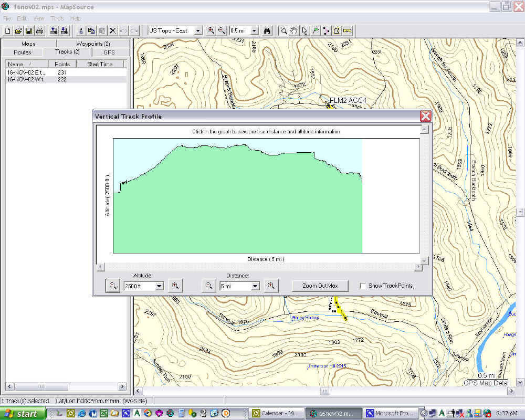Viewport: 525px width, 420px height.
Task: Select the map Zoom tool
Action: click(283, 31)
